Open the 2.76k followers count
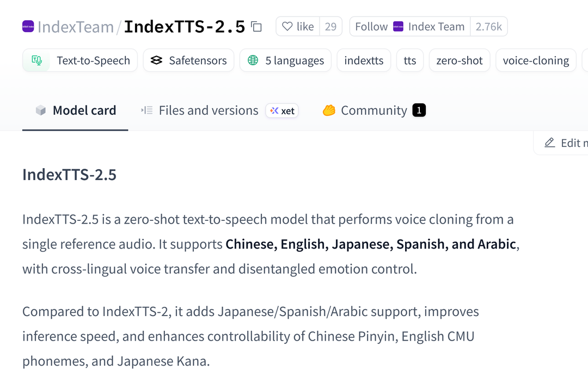The width and height of the screenshot is (588, 389). [488, 27]
